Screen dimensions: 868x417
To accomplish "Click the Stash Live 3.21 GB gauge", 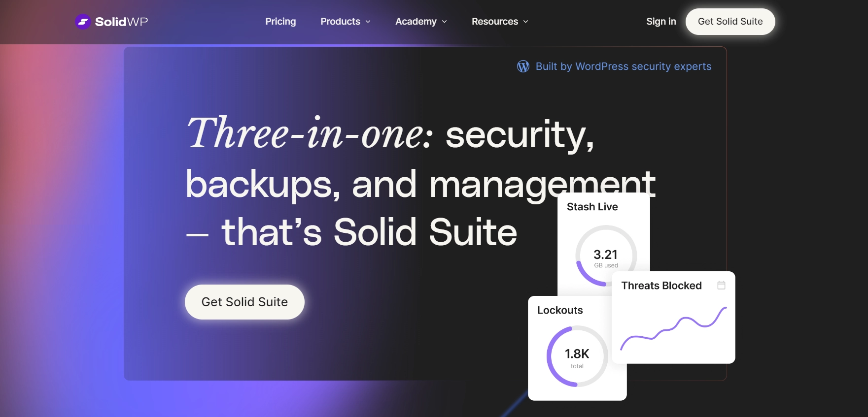I will [x=606, y=256].
